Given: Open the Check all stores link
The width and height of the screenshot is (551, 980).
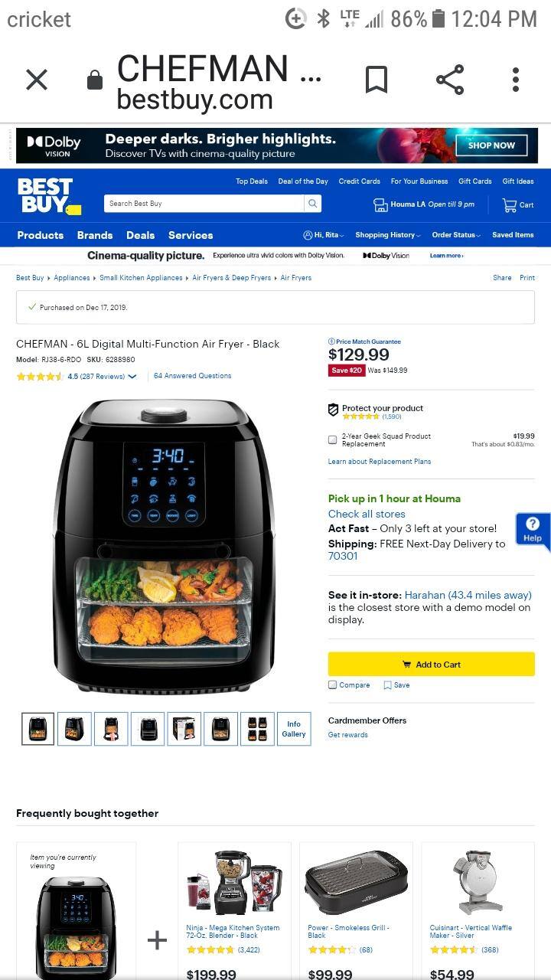Looking at the screenshot, I should coord(367,514).
